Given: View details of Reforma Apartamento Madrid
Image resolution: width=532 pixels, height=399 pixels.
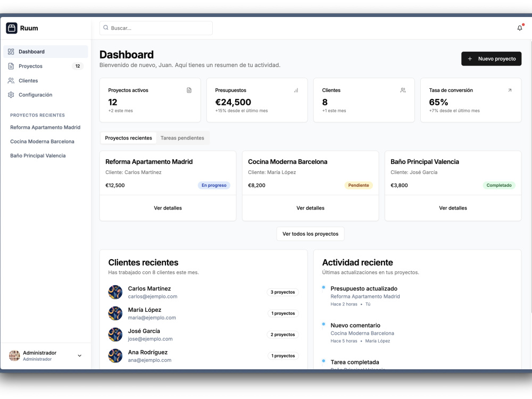Looking at the screenshot, I should 168,208.
